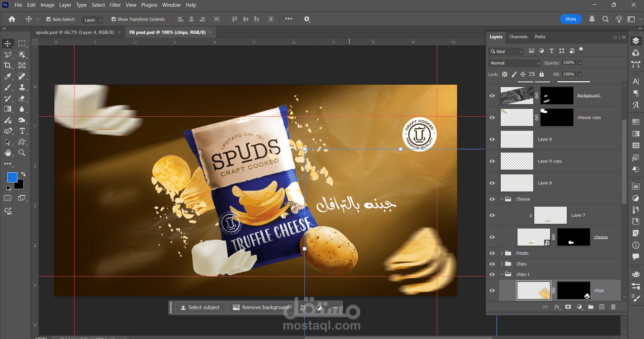Select the Polygonal Lasso tool

8,54
